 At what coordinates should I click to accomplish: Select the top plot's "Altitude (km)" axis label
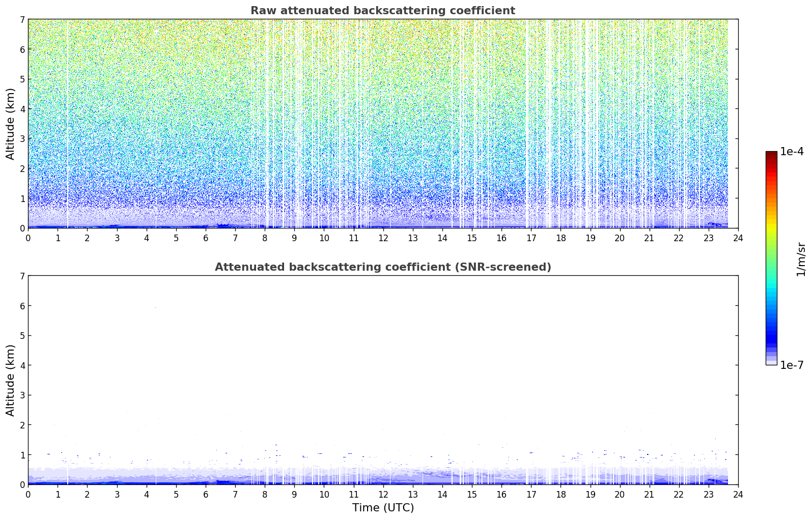[11, 124]
